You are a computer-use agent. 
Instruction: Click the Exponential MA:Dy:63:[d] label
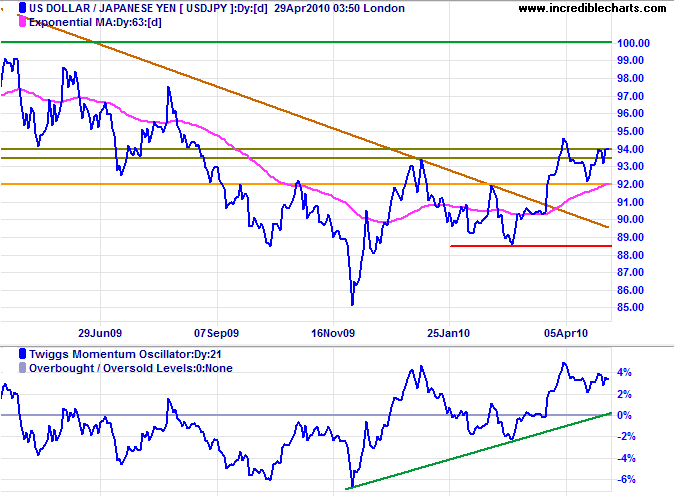coord(95,22)
